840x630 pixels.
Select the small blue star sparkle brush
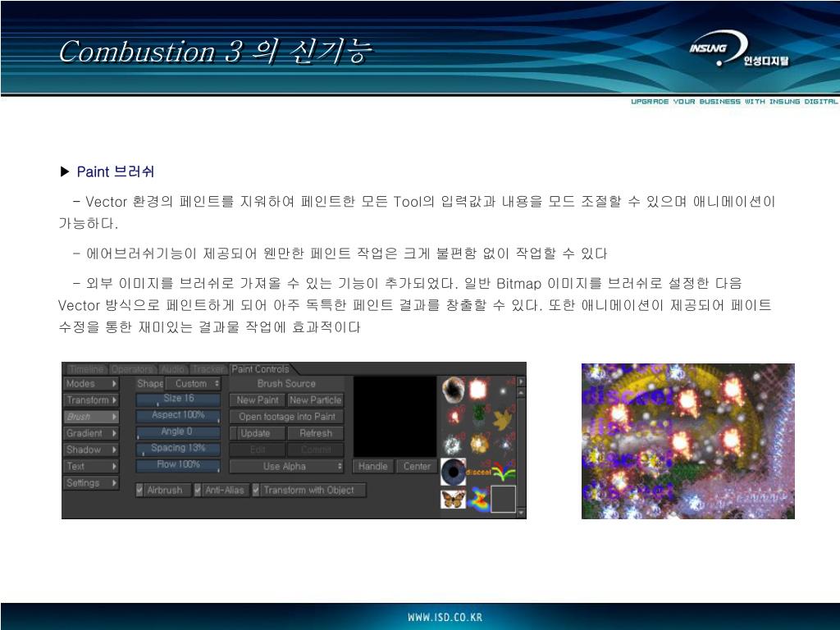[x=504, y=444]
